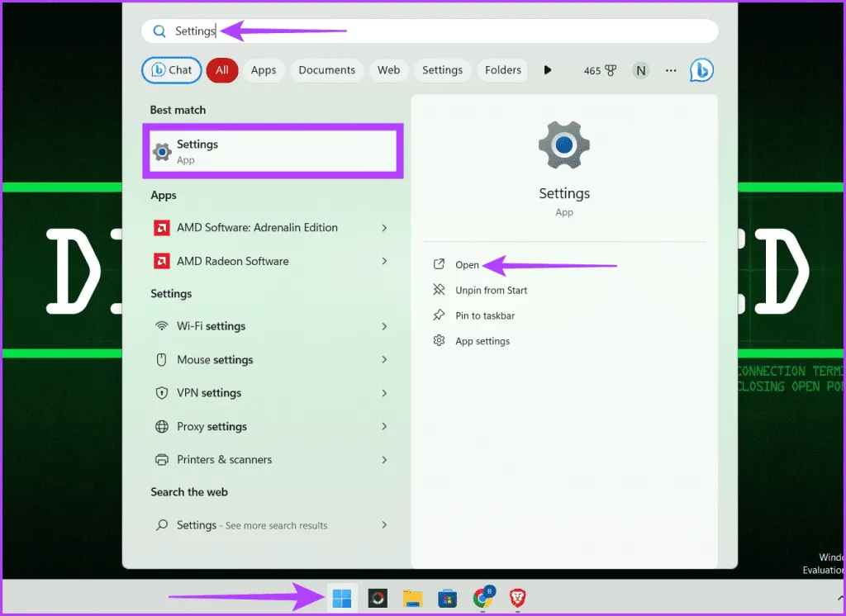Screen dimensions: 846x616
Task: Choose Pin to taskbar option
Action: (x=485, y=315)
